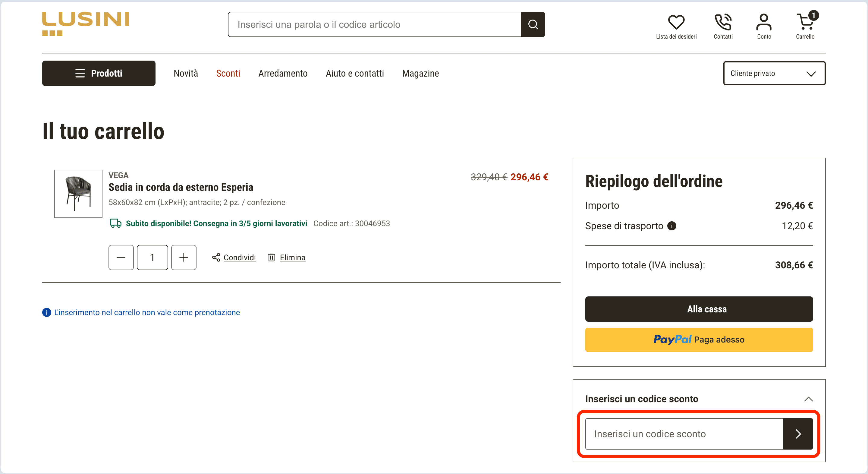
Task: Click the info icon next to Spese di trasporto
Action: point(671,226)
